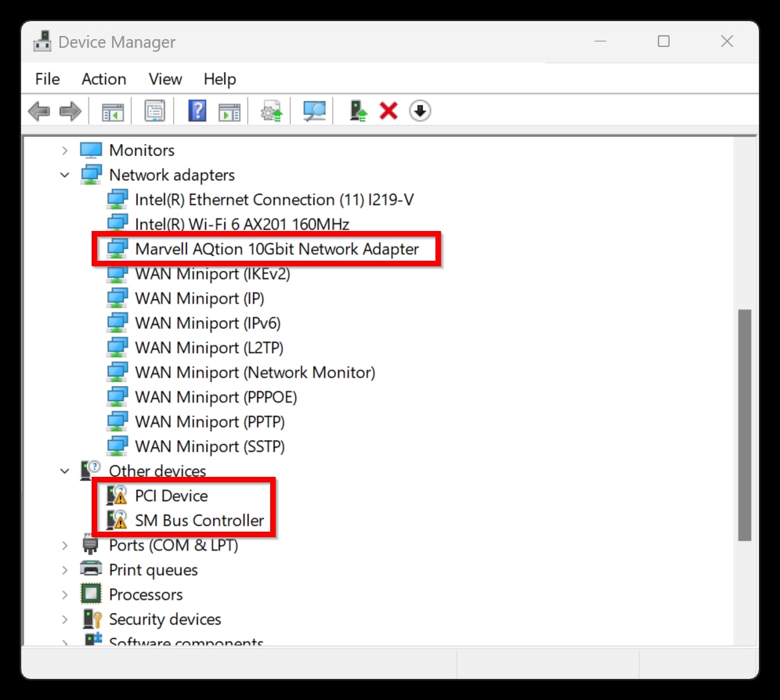Viewport: 780px width, 700px height.
Task: Open the View menu
Action: pos(165,79)
